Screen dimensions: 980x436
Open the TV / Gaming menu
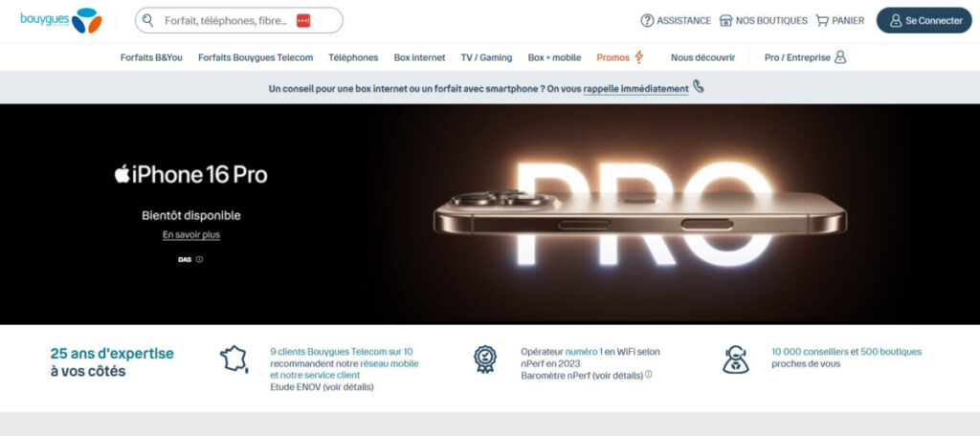(486, 57)
